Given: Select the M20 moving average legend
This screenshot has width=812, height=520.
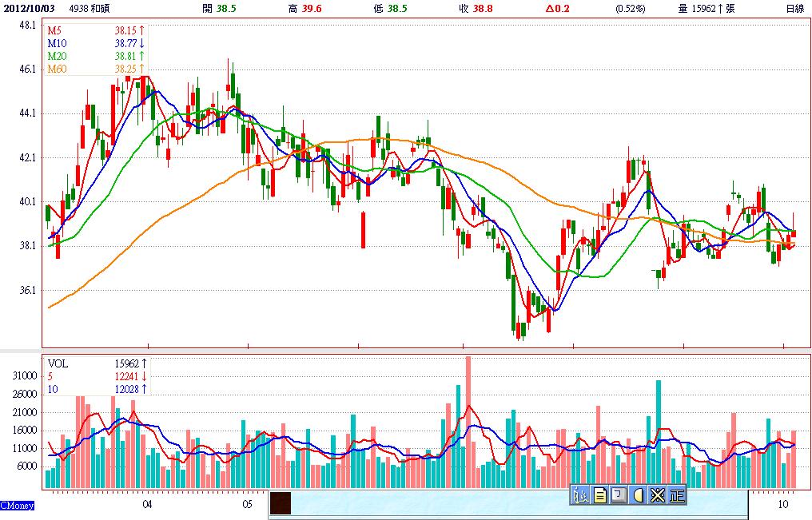Looking at the screenshot, I should coord(56,56).
